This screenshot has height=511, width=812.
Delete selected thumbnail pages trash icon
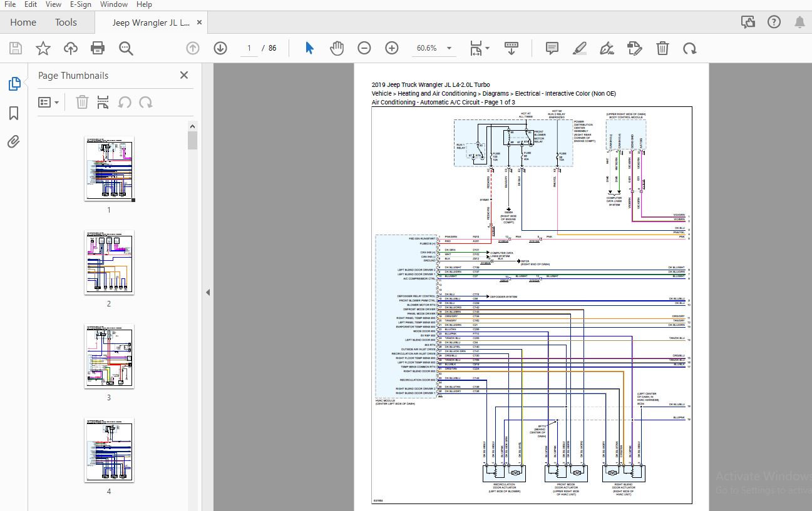point(82,102)
